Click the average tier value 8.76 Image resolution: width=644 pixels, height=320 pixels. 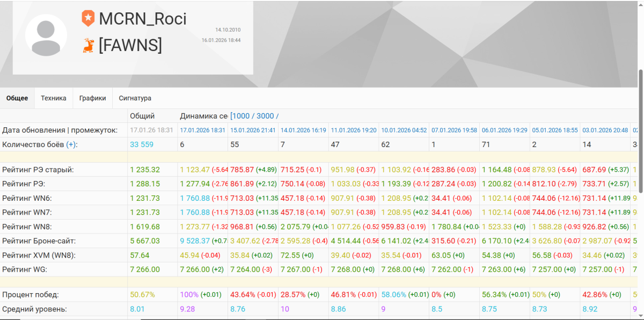coord(238,309)
